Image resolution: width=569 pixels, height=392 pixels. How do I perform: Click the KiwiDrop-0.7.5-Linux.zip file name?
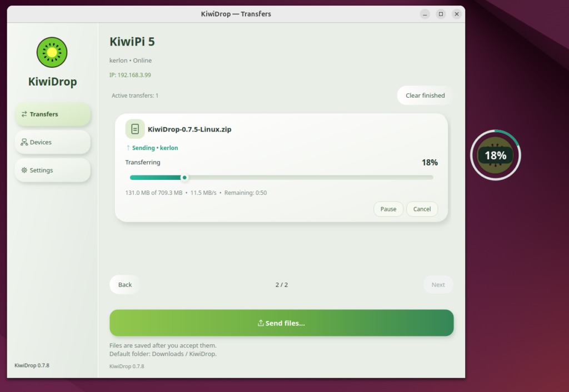point(189,129)
